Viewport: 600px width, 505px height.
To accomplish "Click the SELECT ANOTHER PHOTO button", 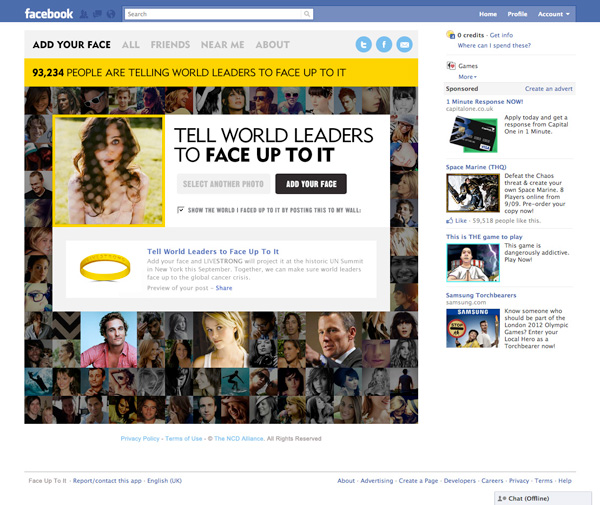I will point(223,184).
